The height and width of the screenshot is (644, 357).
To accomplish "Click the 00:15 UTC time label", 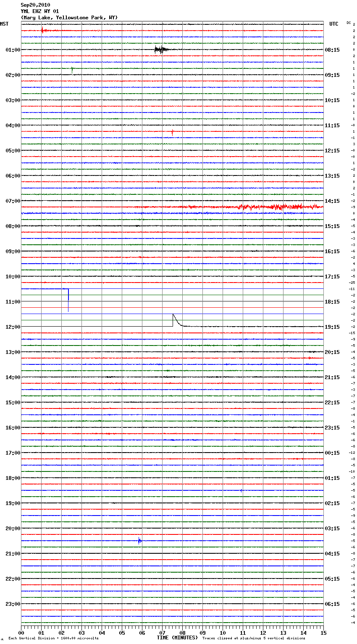I will click(332, 453).
